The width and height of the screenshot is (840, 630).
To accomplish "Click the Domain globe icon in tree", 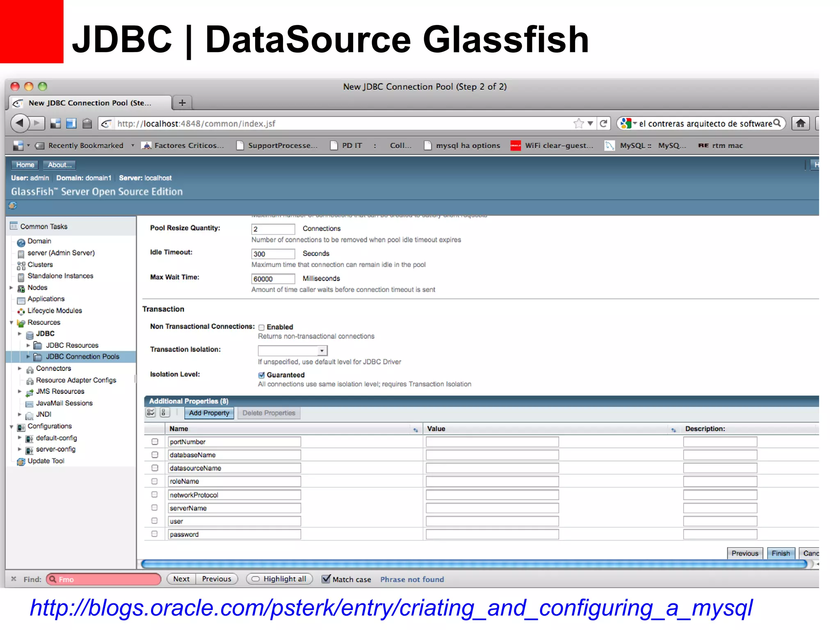I will pos(21,242).
